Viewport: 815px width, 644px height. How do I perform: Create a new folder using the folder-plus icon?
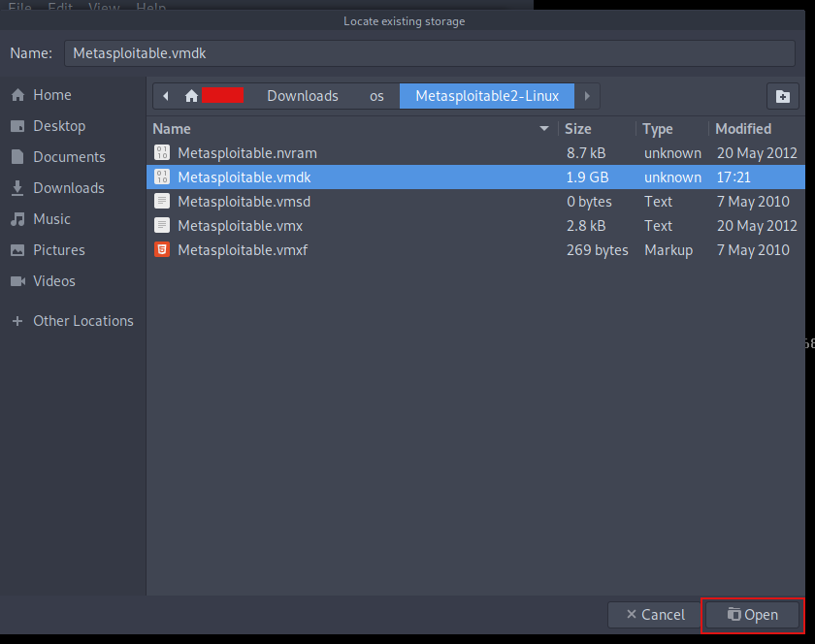[783, 96]
